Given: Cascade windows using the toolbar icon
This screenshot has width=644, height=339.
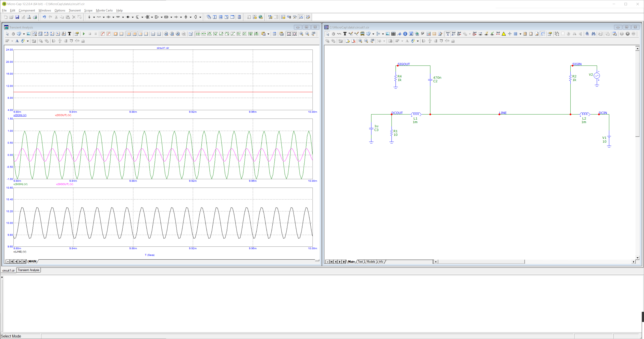Looking at the screenshot, I should coord(209,17).
